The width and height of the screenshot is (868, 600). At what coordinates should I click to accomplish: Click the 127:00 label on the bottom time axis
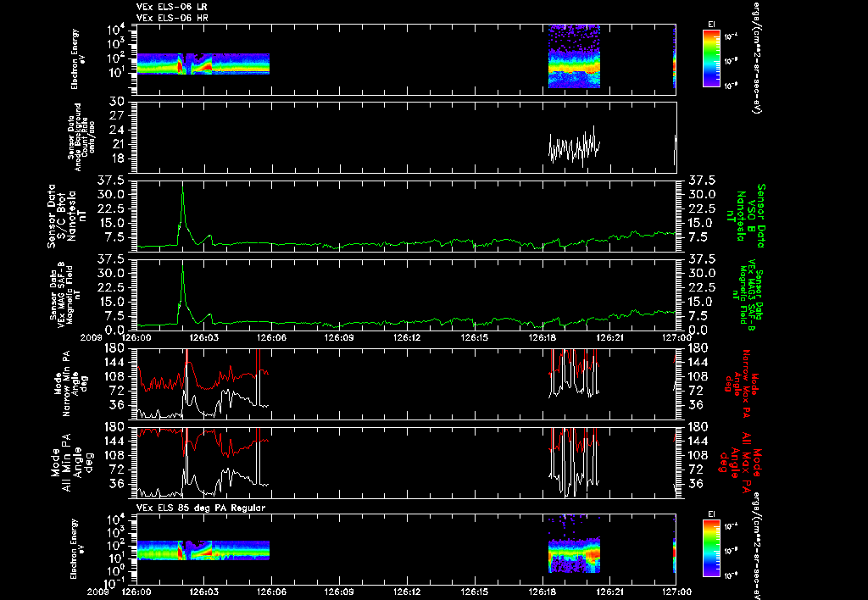[676, 592]
